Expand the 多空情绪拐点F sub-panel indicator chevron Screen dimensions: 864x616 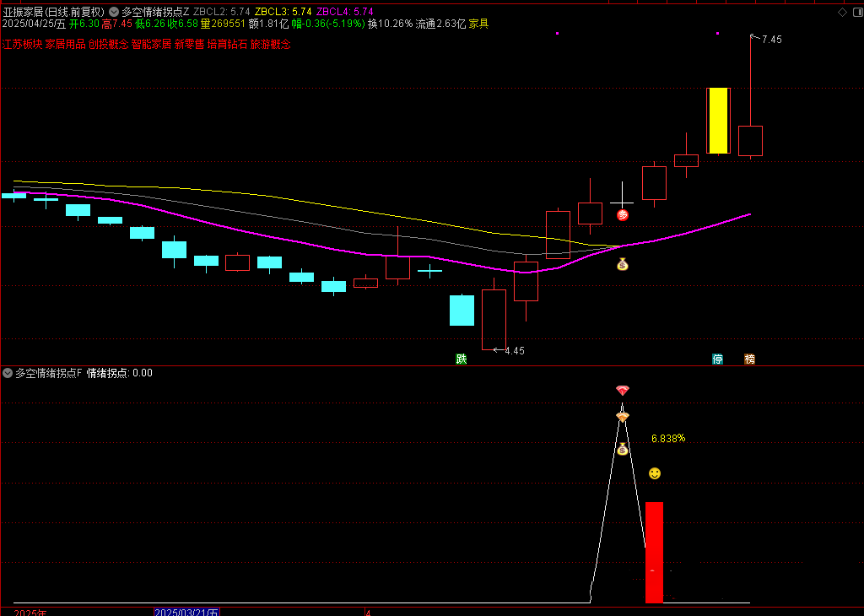(8, 372)
